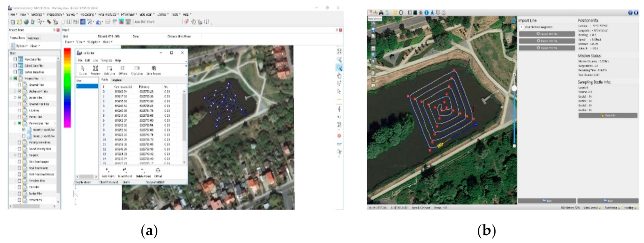Viewport: 644px width, 243px height.
Task: Click the Import DXF File button
Action: click(x=546, y=34)
